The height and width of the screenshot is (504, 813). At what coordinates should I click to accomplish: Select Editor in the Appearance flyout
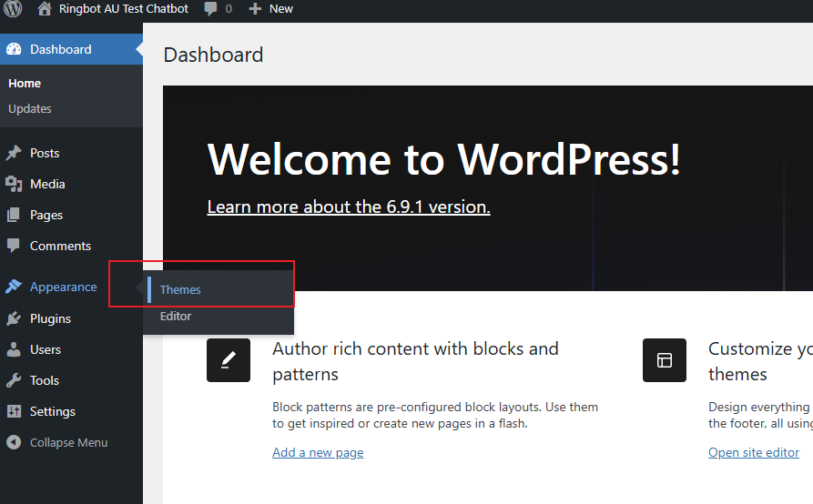(175, 316)
